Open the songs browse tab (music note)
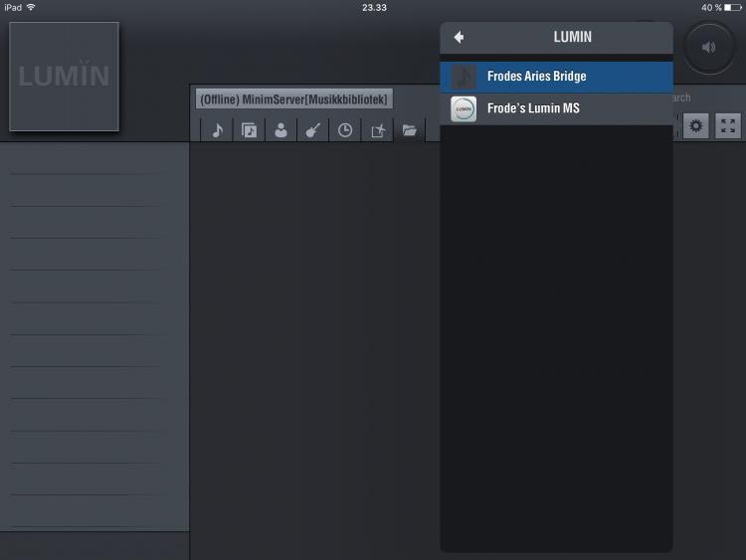The width and height of the screenshot is (746, 560). [x=218, y=130]
